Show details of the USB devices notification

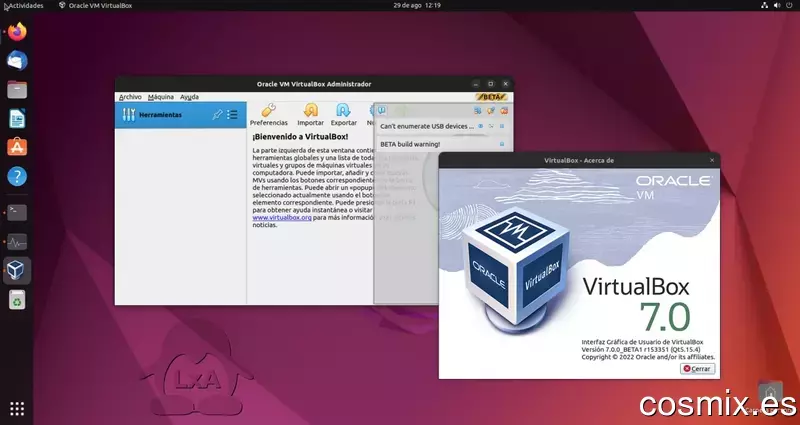tap(481, 126)
